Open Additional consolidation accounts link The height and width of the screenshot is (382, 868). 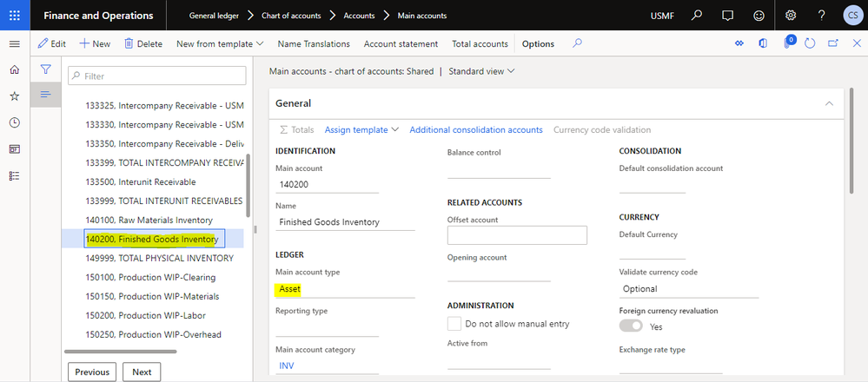point(475,129)
